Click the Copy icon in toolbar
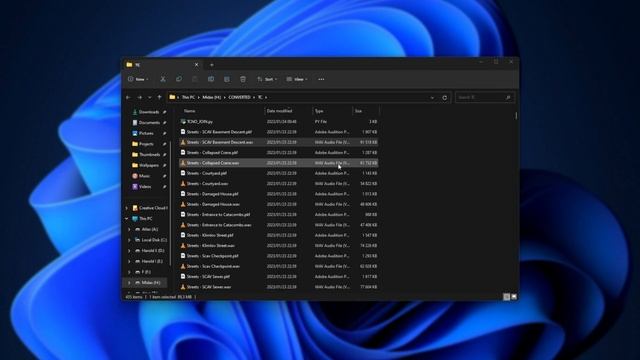The width and height of the screenshot is (640, 360). [x=179, y=79]
